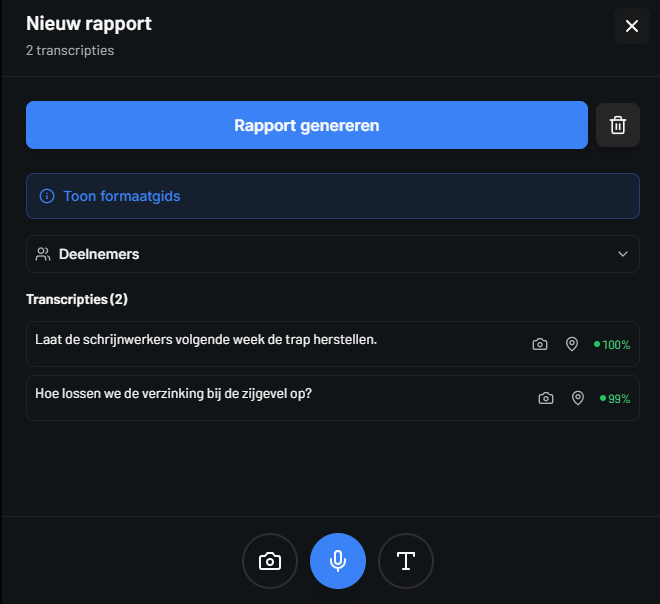Click camera icon on the schrijnwerkers transcript
The width and height of the screenshot is (660, 604).
point(540,344)
